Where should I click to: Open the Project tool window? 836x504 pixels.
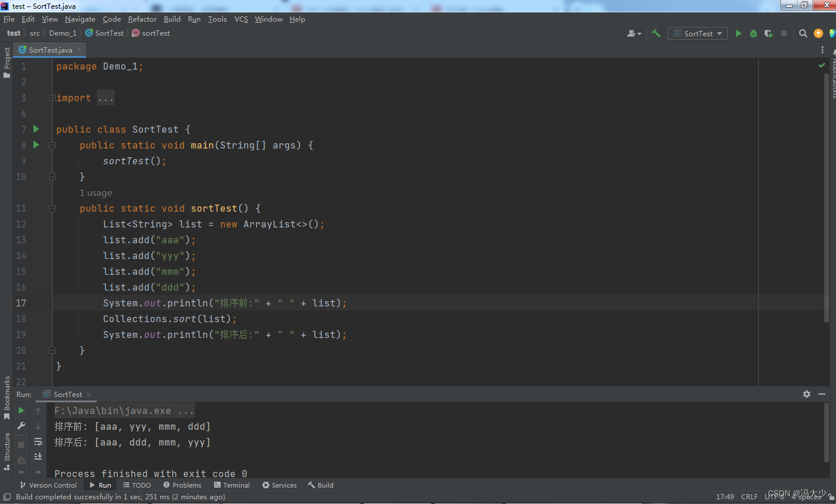[x=6, y=62]
